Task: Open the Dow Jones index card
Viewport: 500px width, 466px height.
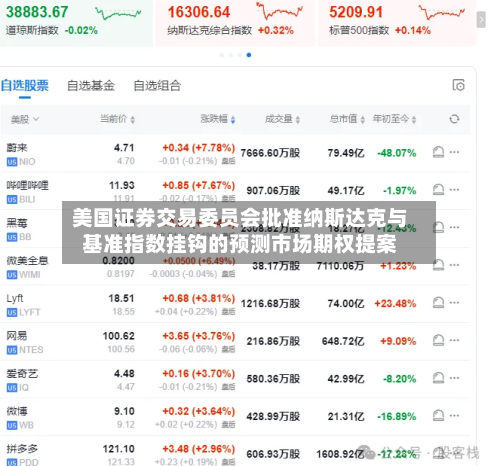Action: (76, 22)
